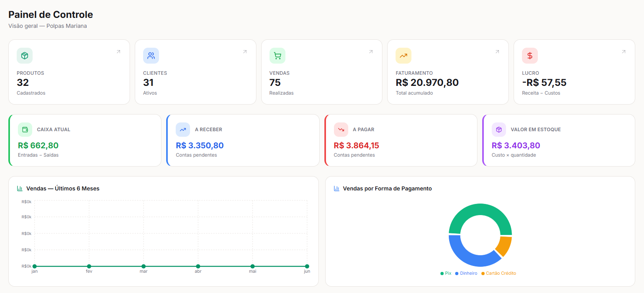
Task: Select the Cartão Crédito legend item
Action: pos(499,274)
